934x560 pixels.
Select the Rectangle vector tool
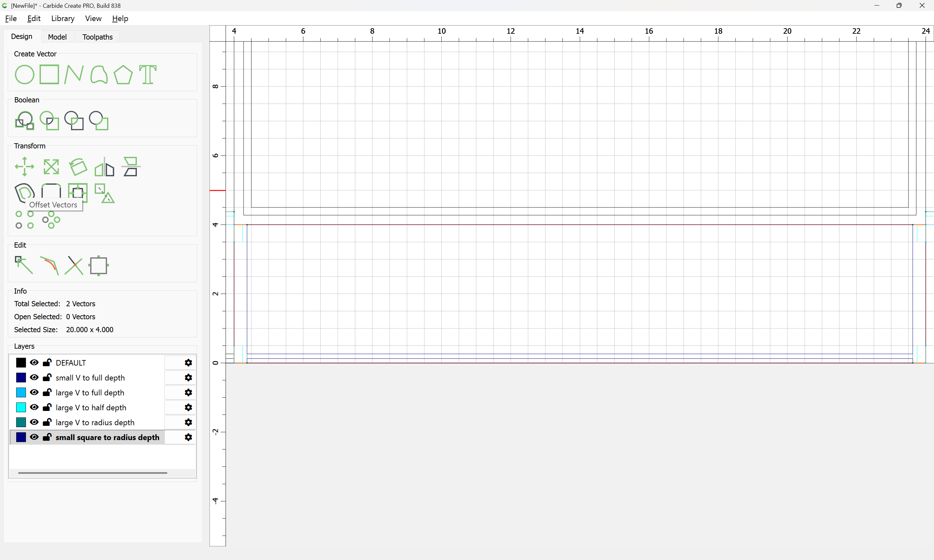[x=49, y=74]
